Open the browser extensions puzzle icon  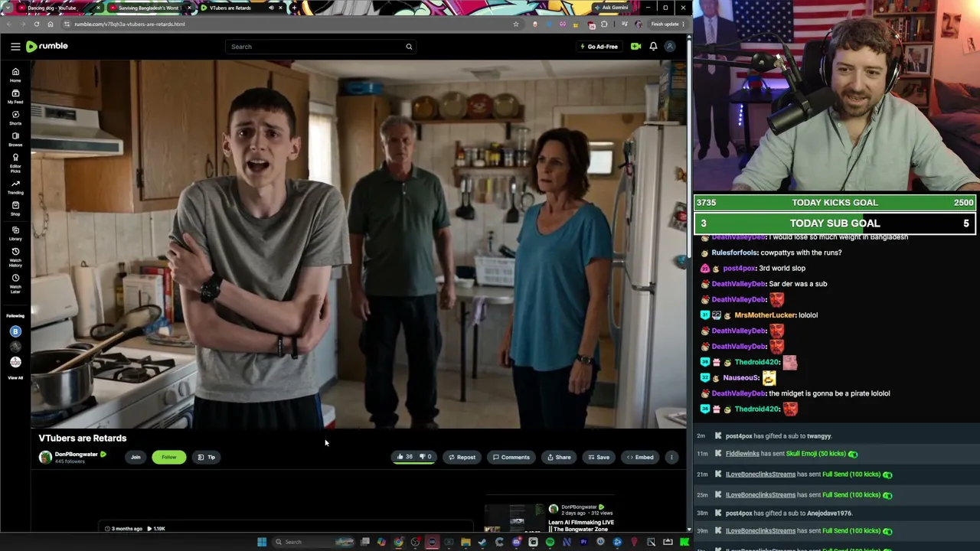pyautogui.click(x=604, y=24)
